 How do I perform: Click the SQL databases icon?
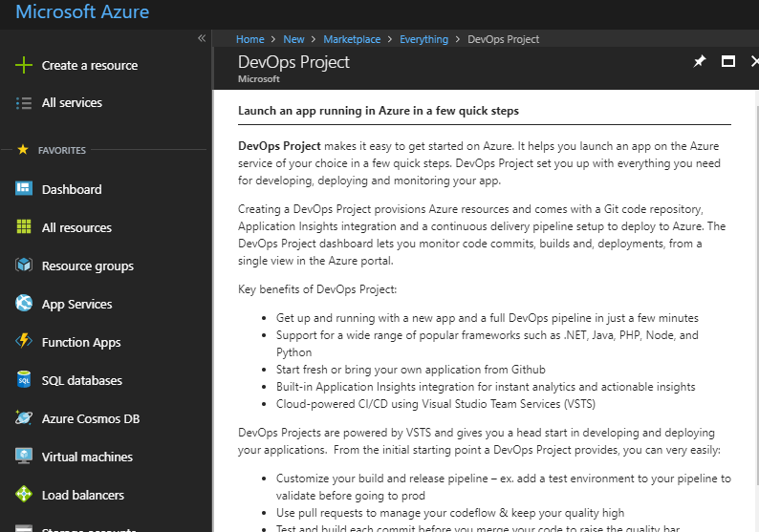point(24,379)
